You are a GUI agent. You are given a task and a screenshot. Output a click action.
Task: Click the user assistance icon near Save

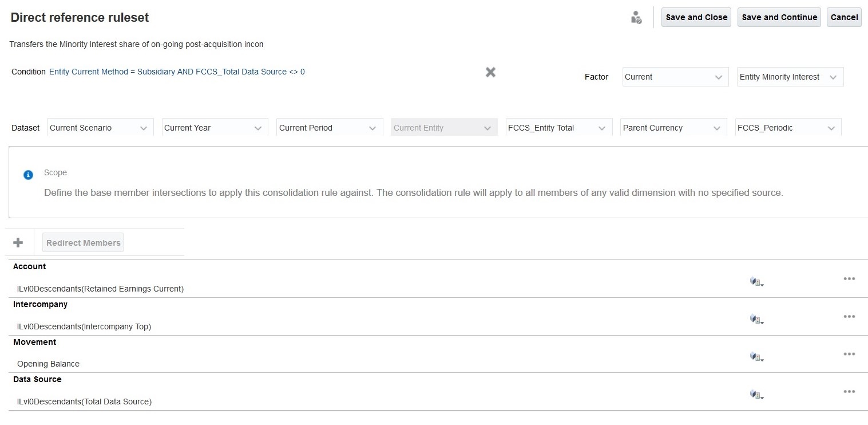(636, 18)
